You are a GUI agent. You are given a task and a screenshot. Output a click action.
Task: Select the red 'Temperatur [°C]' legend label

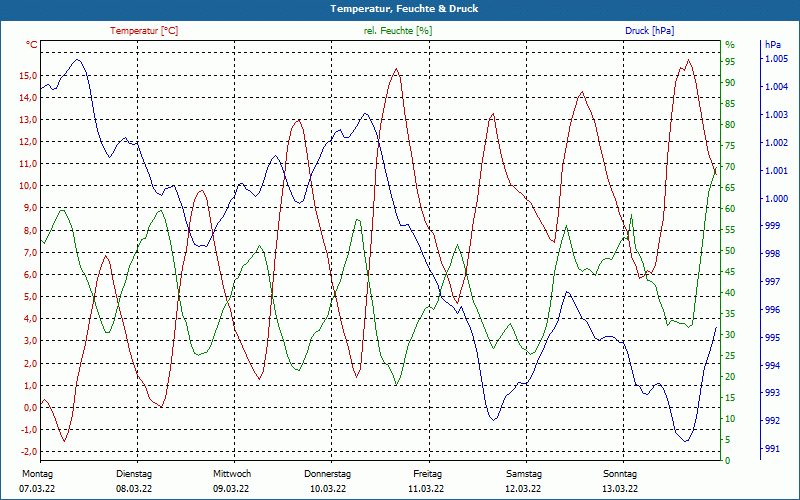tap(144, 31)
